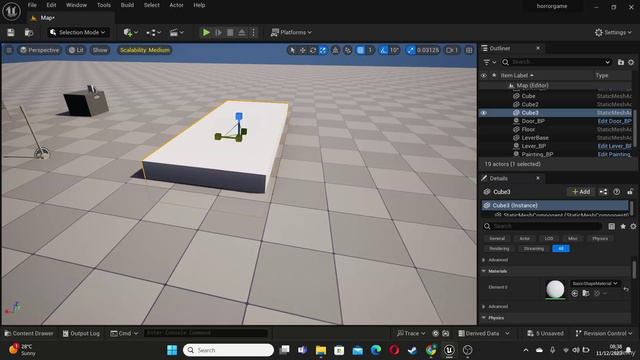Open content browser via the toolbar icon beside Save
The width and height of the screenshot is (640, 360).
point(29,32)
